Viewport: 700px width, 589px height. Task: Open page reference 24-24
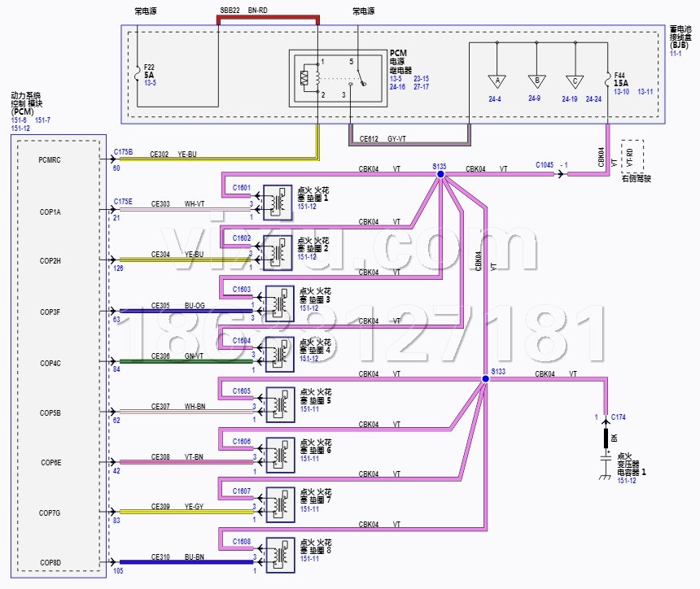pyautogui.click(x=593, y=99)
